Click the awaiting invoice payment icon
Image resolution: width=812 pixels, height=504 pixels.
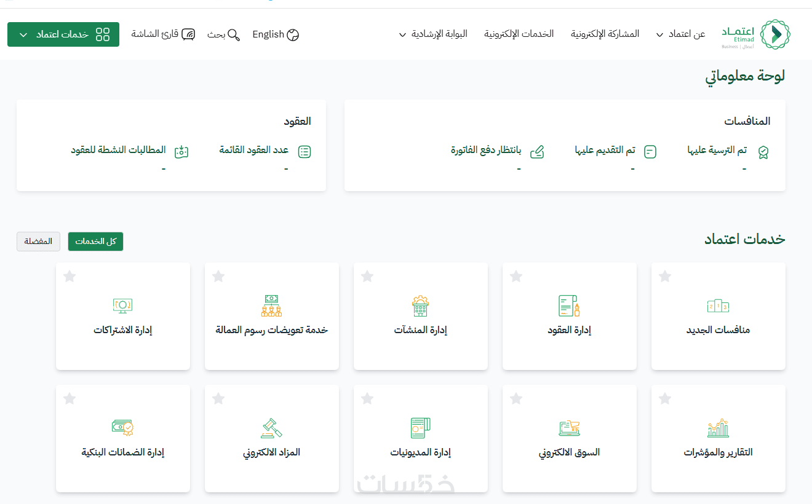click(537, 151)
